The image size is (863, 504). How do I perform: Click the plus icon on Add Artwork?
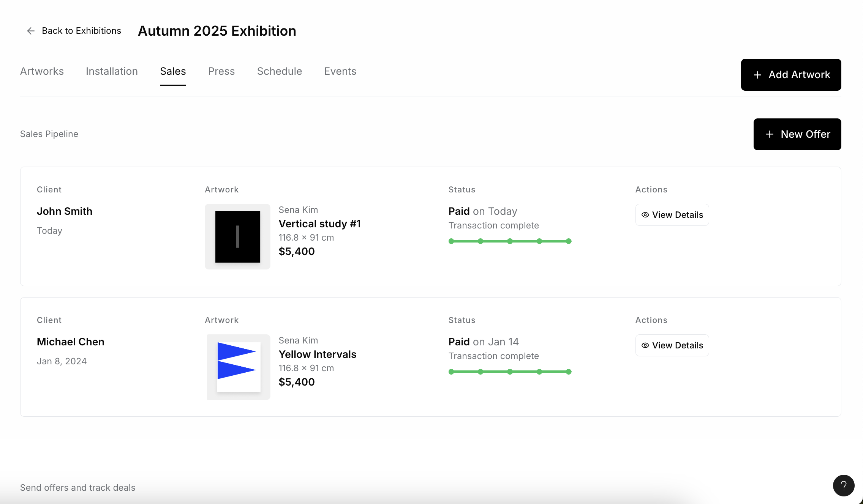point(757,75)
